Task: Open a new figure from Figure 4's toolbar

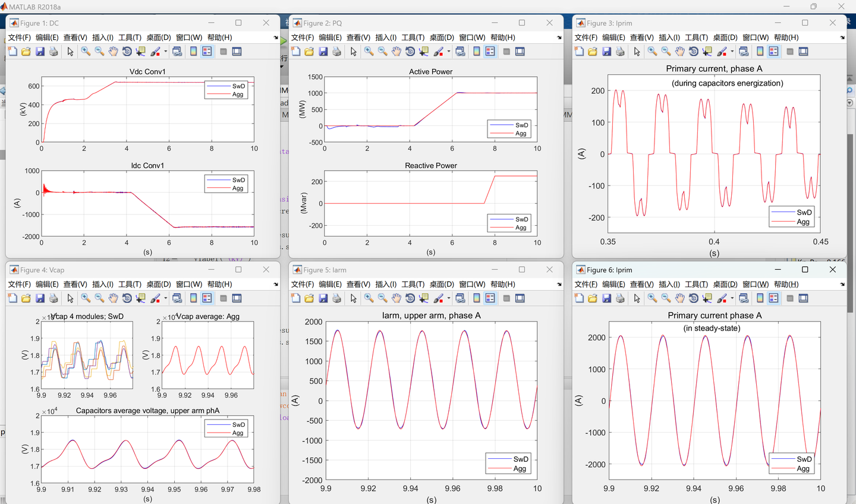Action: pos(12,298)
